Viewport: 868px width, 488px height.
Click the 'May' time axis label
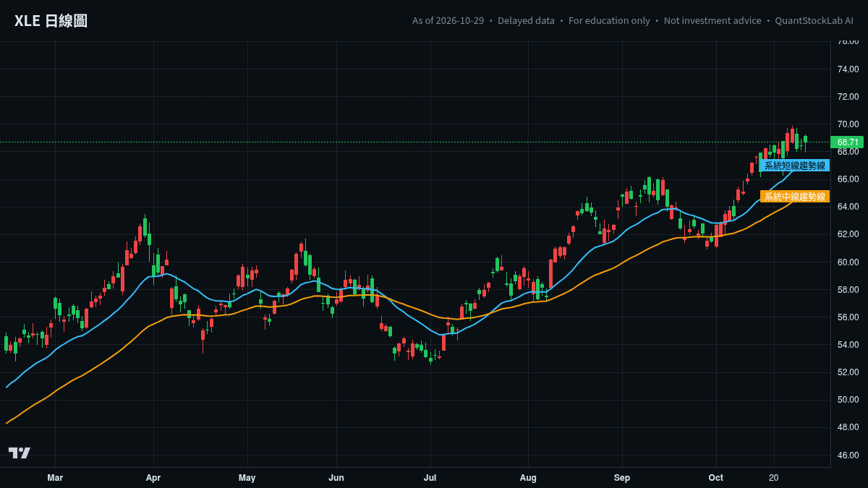(x=247, y=478)
